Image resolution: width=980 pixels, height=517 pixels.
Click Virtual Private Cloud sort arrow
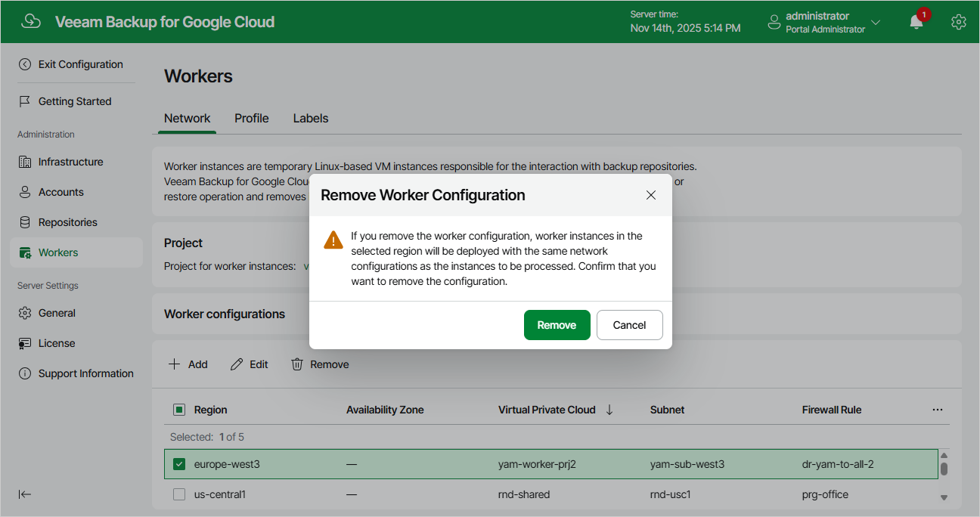(609, 410)
